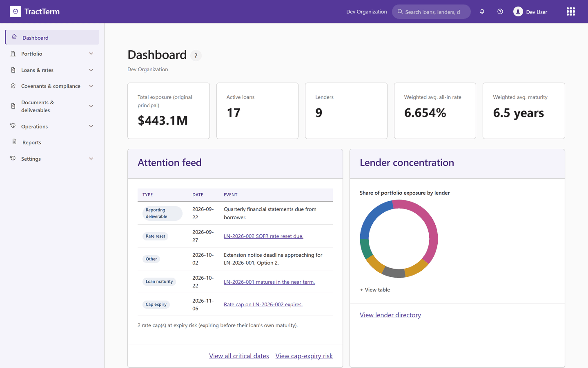This screenshot has height=368, width=588.
Task: Click the Dev User avatar icon
Action: [518, 11]
